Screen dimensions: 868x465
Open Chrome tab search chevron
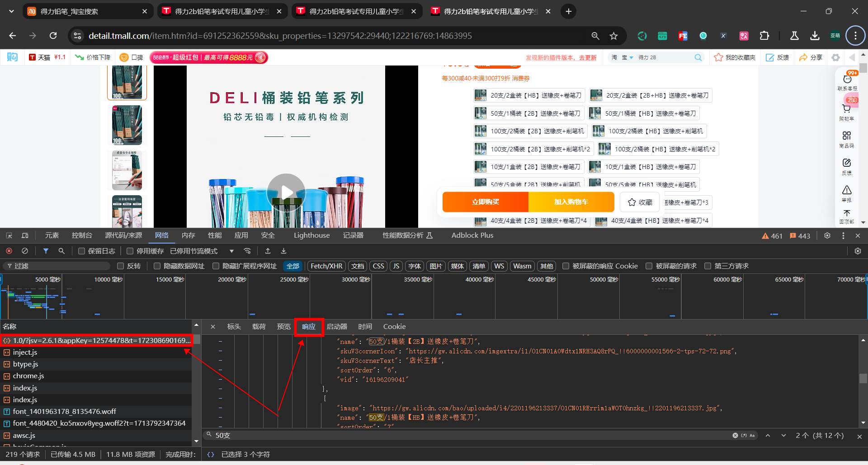tap(11, 11)
